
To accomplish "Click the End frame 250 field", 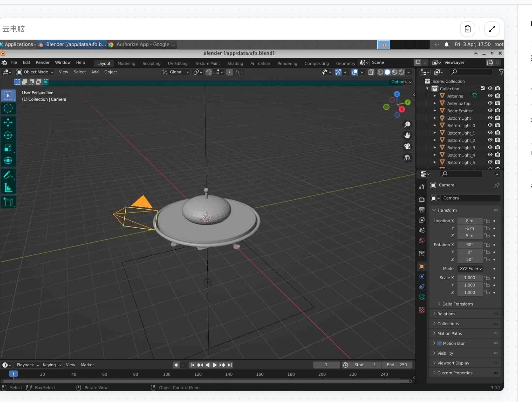I will 397,365.
